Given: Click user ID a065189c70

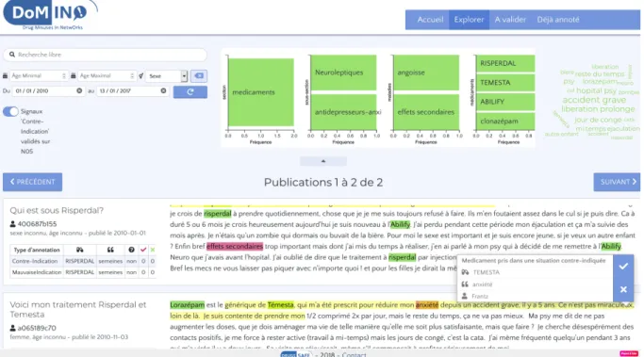Looking at the screenshot, I should [37, 329].
